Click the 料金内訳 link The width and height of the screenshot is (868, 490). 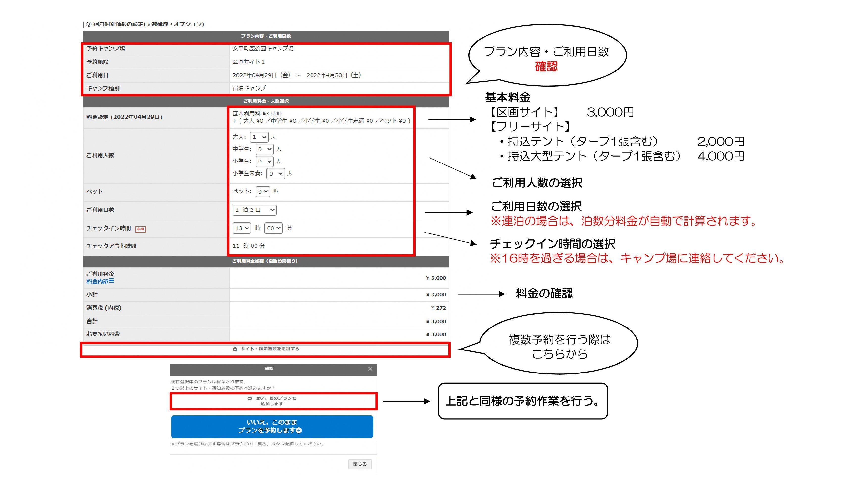[x=97, y=281]
